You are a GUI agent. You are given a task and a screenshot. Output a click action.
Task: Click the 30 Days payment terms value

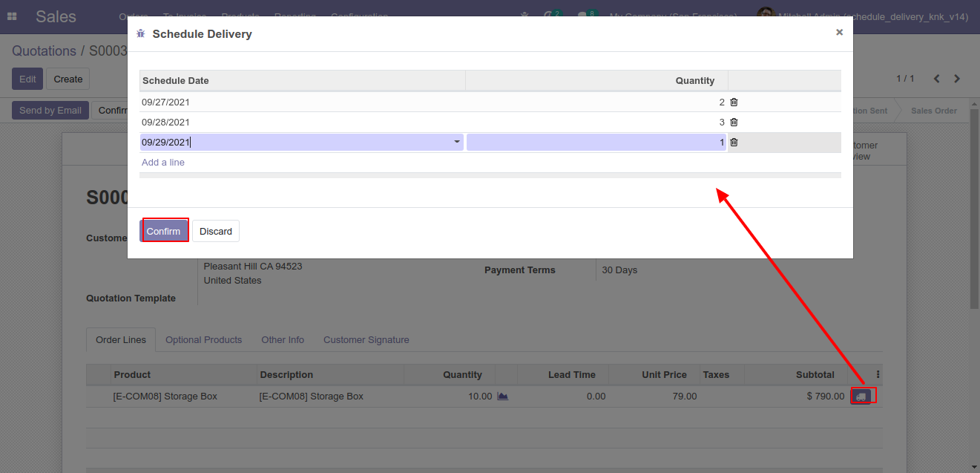pyautogui.click(x=619, y=270)
